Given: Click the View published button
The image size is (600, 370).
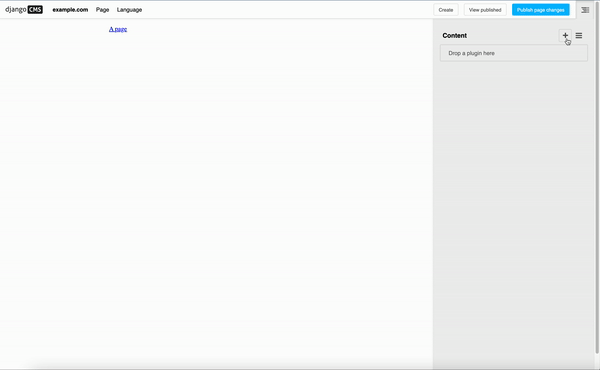Looking at the screenshot, I should point(485,10).
